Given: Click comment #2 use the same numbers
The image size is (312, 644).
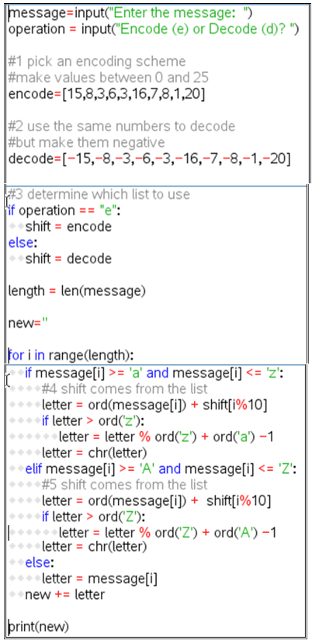Looking at the screenshot, I should tap(122, 126).
